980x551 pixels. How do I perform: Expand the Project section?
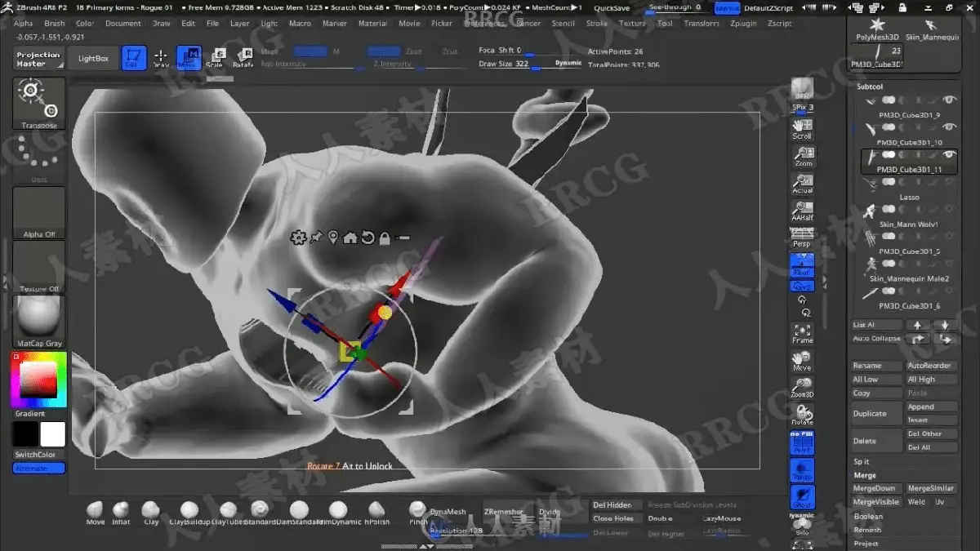(x=866, y=544)
